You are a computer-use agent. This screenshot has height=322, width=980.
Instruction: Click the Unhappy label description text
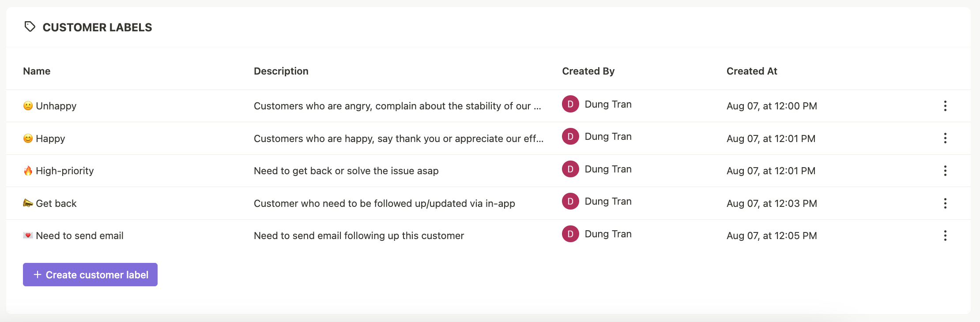pyautogui.click(x=397, y=106)
